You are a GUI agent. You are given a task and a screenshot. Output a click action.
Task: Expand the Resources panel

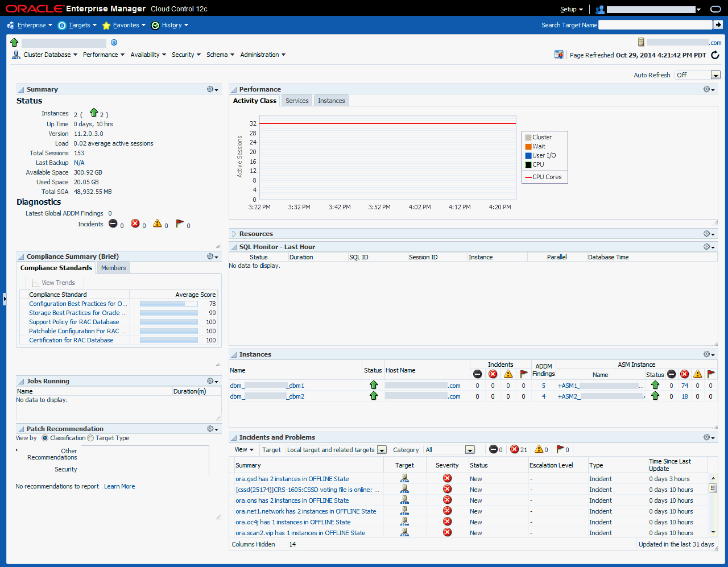point(234,234)
